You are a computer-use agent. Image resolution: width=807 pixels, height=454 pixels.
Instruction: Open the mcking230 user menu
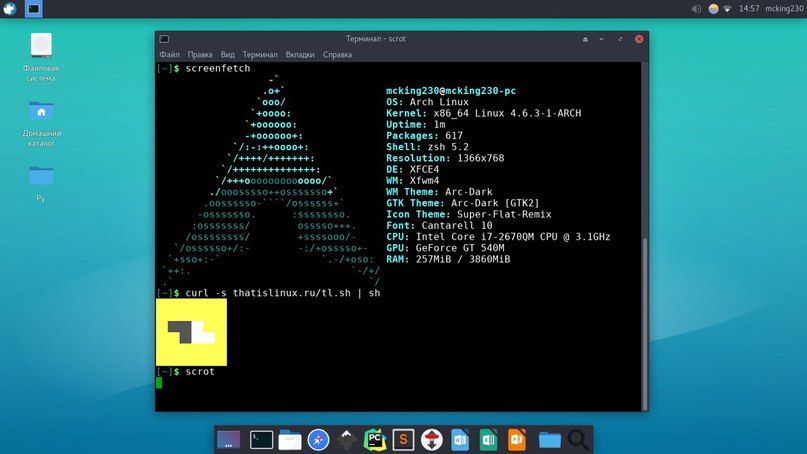(x=784, y=9)
